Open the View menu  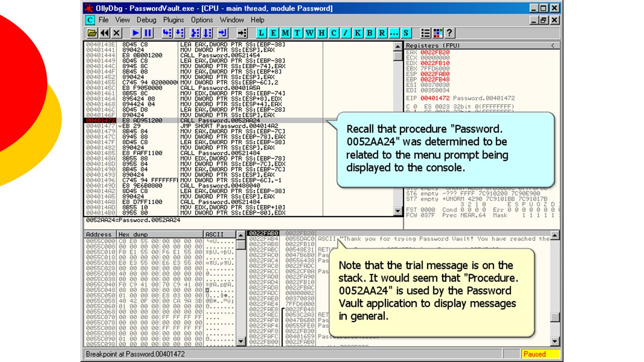coord(123,20)
